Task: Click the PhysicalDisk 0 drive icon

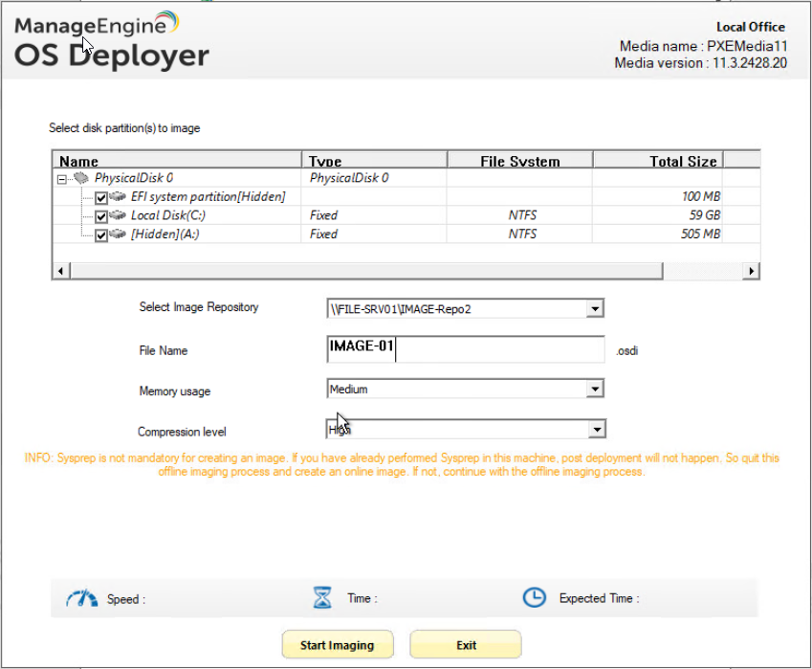Action: click(82, 178)
